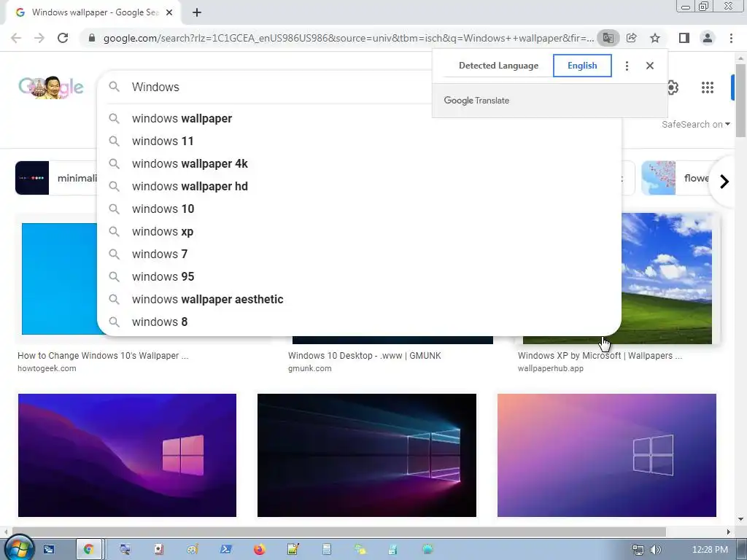
Task: Choose suggestion windows 7
Action: point(359,254)
